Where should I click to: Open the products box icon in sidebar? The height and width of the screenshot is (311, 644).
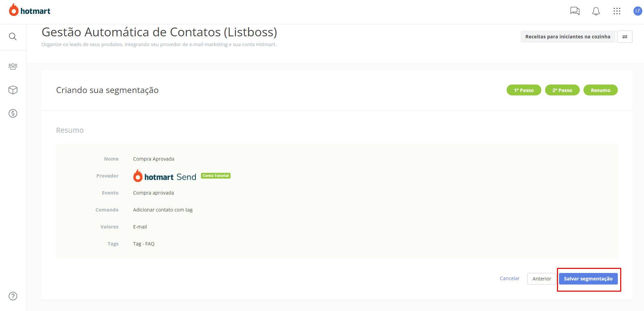[x=13, y=90]
